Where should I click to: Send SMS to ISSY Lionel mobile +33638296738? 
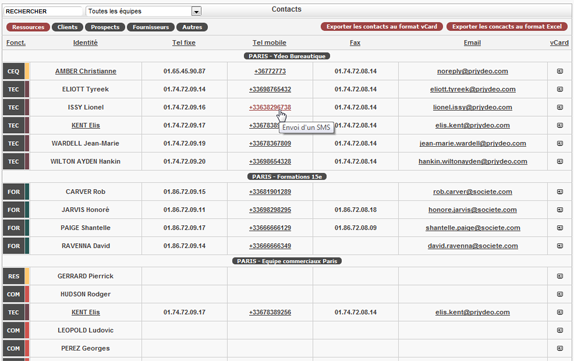(270, 107)
